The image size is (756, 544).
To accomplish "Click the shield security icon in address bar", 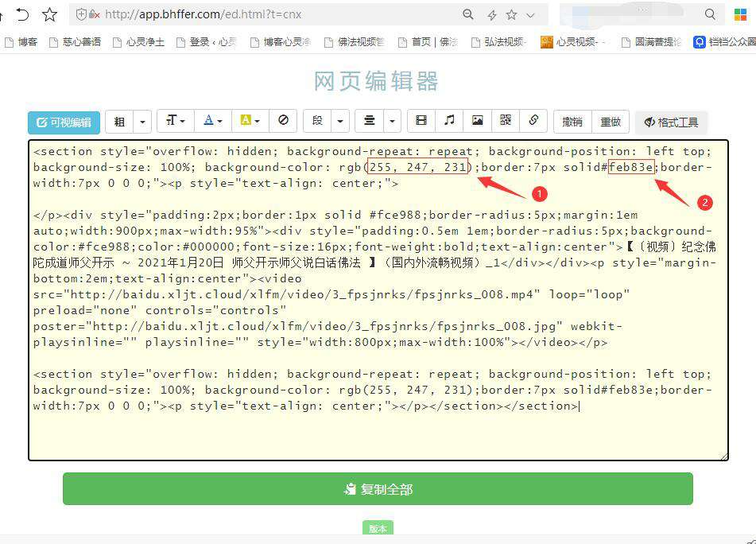I will tap(81, 14).
